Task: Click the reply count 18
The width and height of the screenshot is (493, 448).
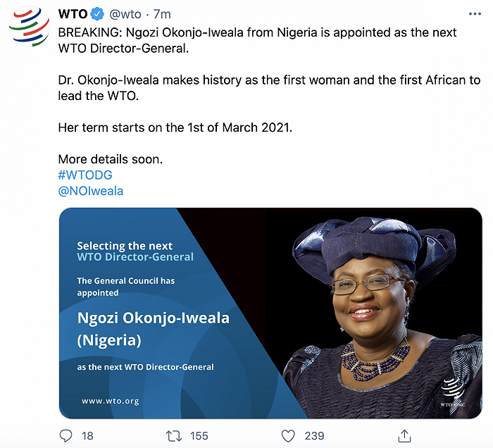Action: (87, 436)
